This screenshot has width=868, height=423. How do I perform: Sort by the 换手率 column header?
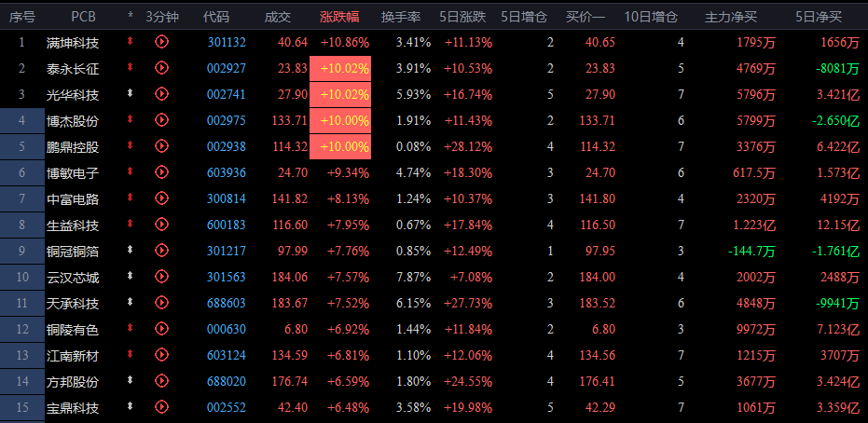(401, 17)
